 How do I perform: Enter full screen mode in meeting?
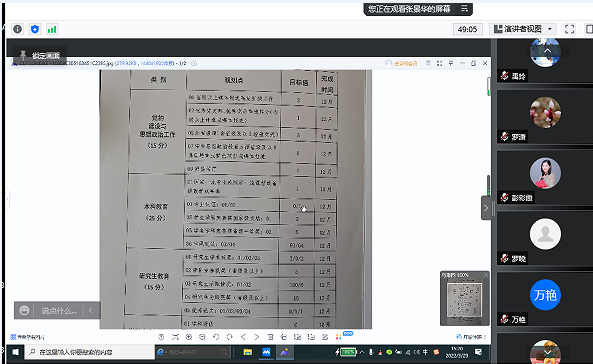(x=569, y=29)
